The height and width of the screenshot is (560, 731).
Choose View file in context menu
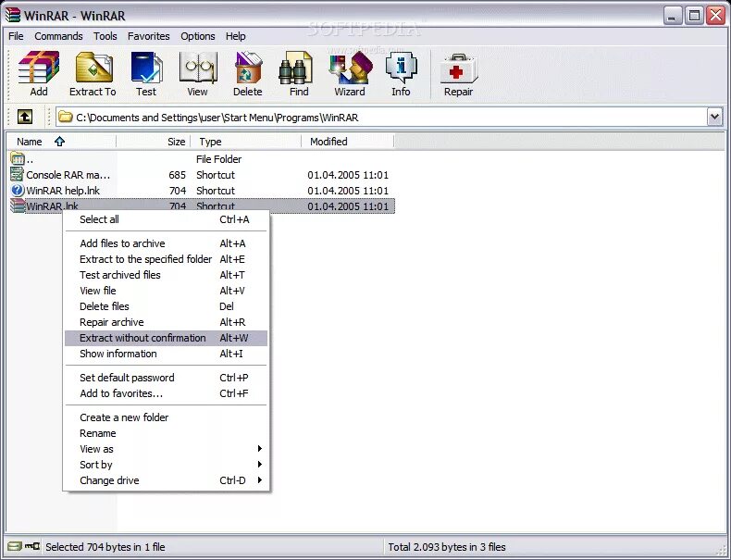[x=166, y=291]
